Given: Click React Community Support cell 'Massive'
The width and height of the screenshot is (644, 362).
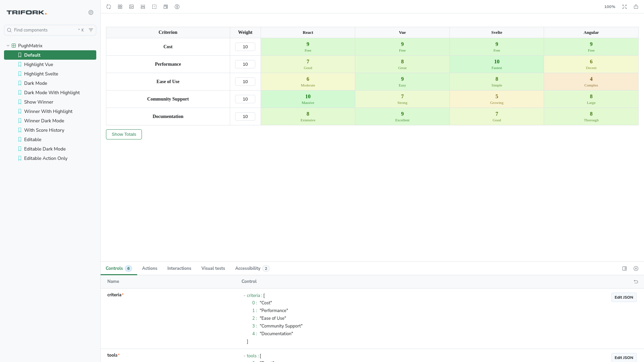Looking at the screenshot, I should pyautogui.click(x=308, y=99).
